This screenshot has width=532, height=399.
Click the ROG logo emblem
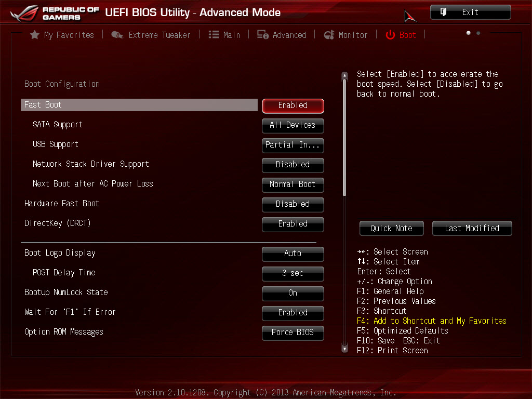pos(24,14)
